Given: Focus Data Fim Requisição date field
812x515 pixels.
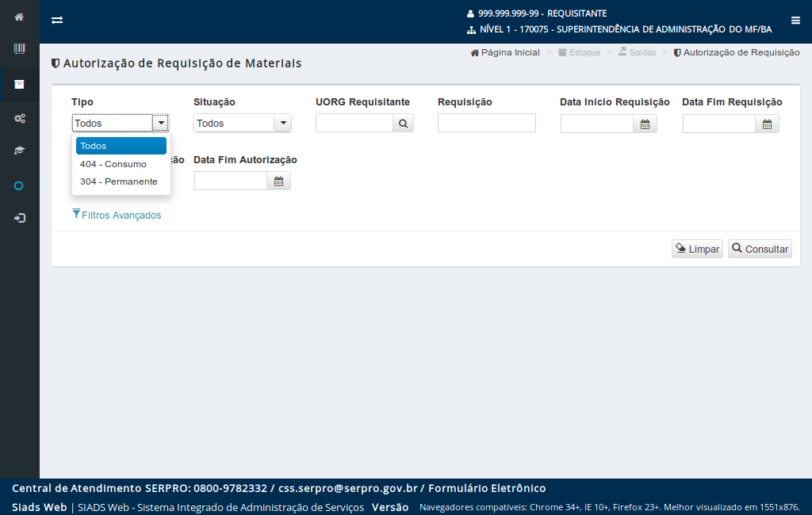Looking at the screenshot, I should pos(718,124).
